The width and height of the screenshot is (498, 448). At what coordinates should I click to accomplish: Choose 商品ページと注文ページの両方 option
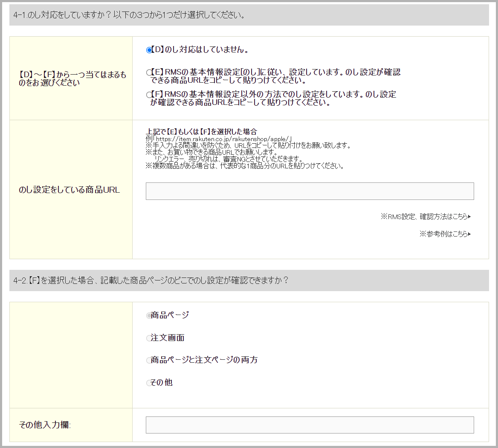coord(149,360)
